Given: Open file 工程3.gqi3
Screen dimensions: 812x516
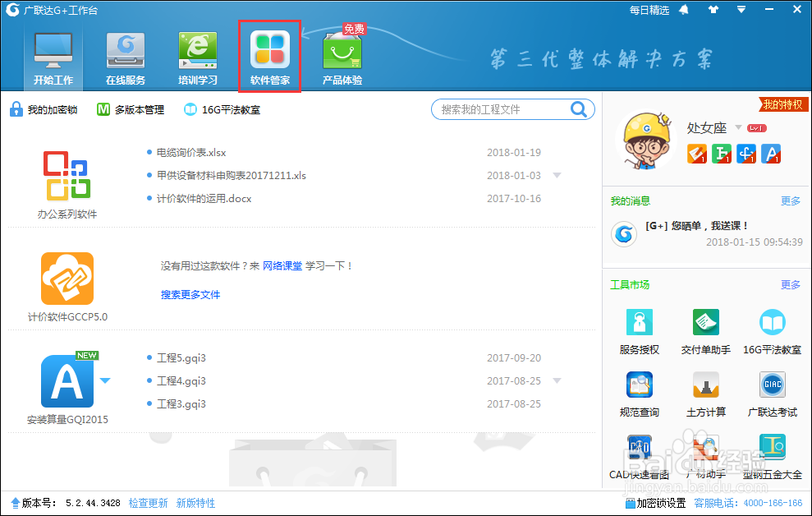Looking at the screenshot, I should [181, 403].
